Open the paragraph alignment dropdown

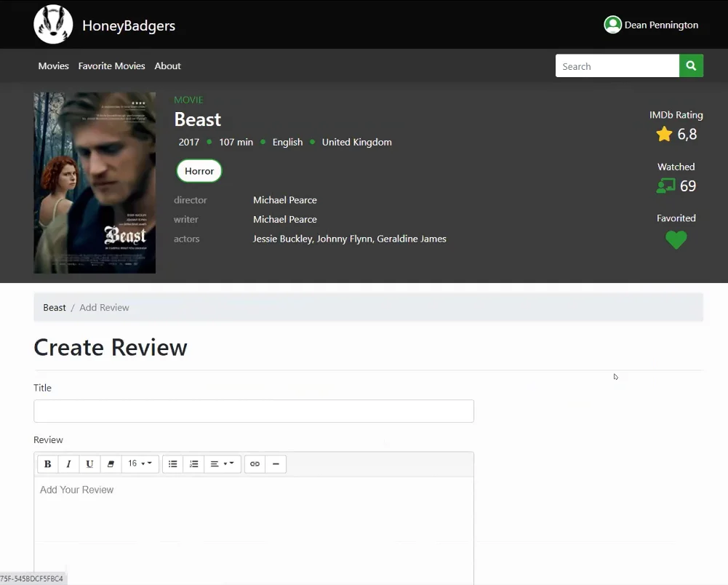click(223, 463)
